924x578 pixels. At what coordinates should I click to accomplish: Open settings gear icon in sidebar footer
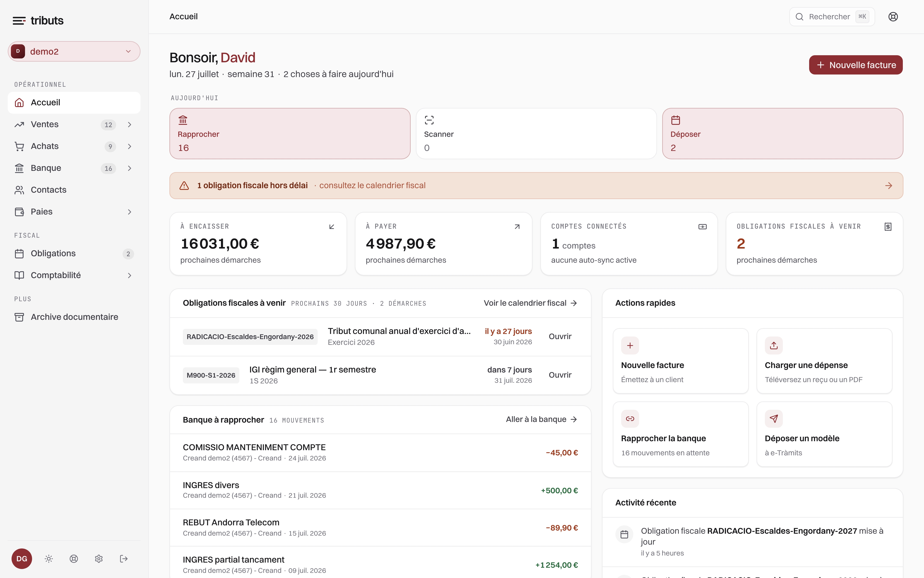click(99, 559)
